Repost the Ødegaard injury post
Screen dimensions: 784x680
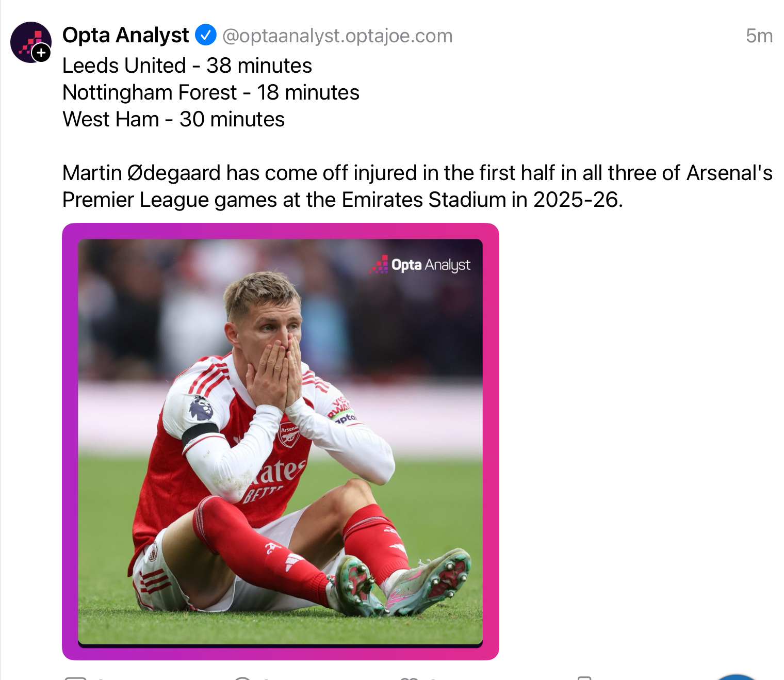(x=242, y=677)
